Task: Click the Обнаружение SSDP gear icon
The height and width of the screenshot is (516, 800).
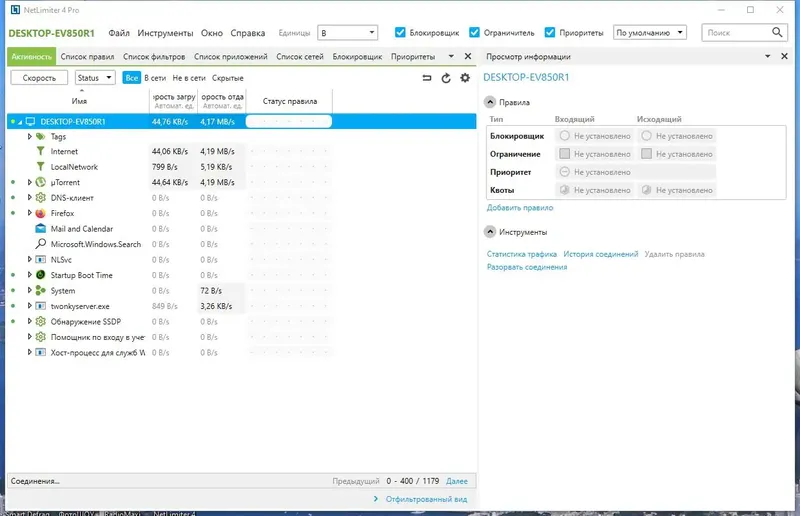Action: [40, 322]
